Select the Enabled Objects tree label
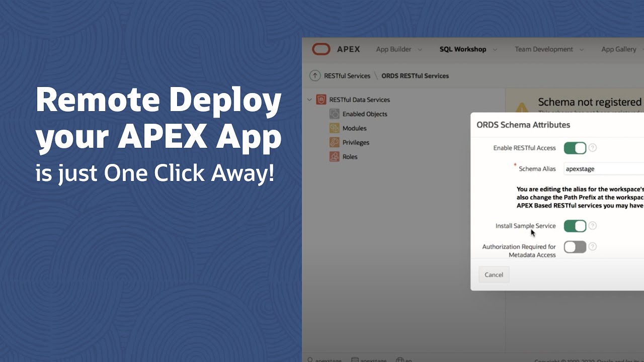Screen dimensions: 644x362 pyautogui.click(x=365, y=114)
